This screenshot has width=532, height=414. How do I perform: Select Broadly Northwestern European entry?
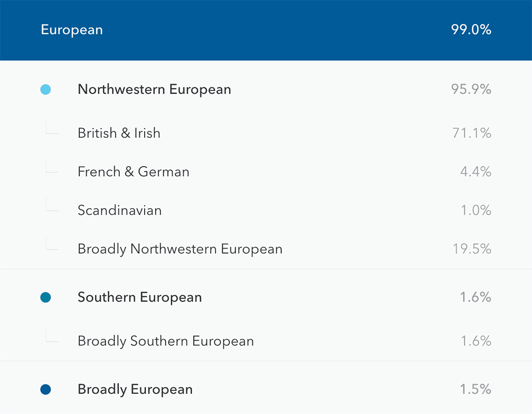point(180,249)
